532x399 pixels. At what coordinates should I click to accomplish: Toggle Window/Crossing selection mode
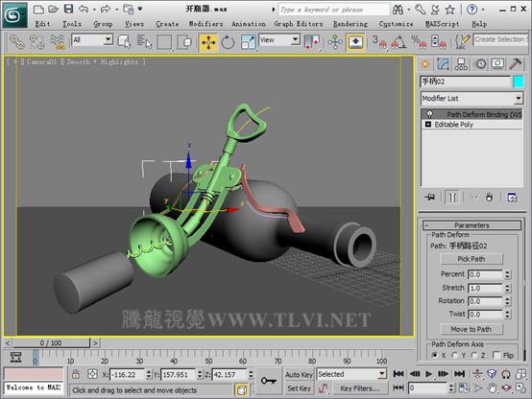[x=184, y=42]
